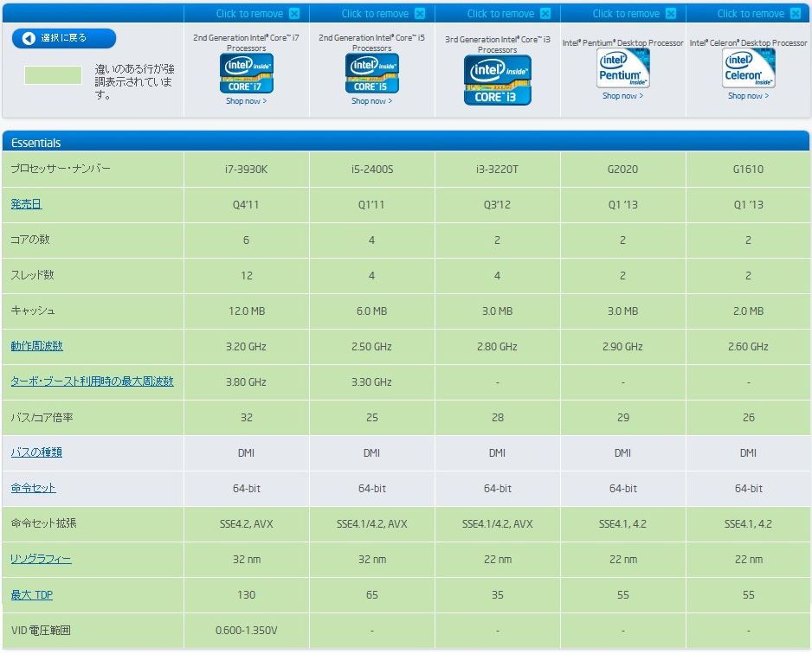The height and width of the screenshot is (654, 812).
Task: Click the コアの数 row label
Action: click(x=30, y=240)
